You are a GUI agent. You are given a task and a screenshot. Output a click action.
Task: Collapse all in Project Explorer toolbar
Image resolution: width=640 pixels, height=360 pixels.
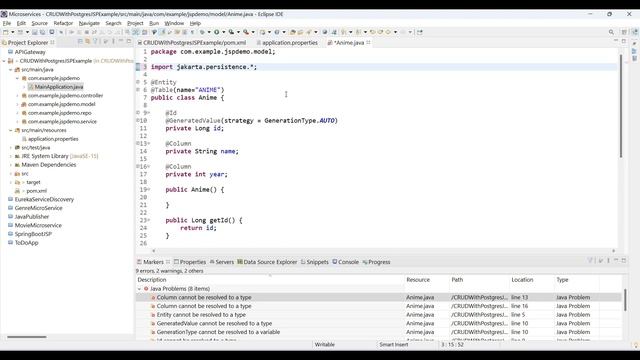tap(80, 42)
